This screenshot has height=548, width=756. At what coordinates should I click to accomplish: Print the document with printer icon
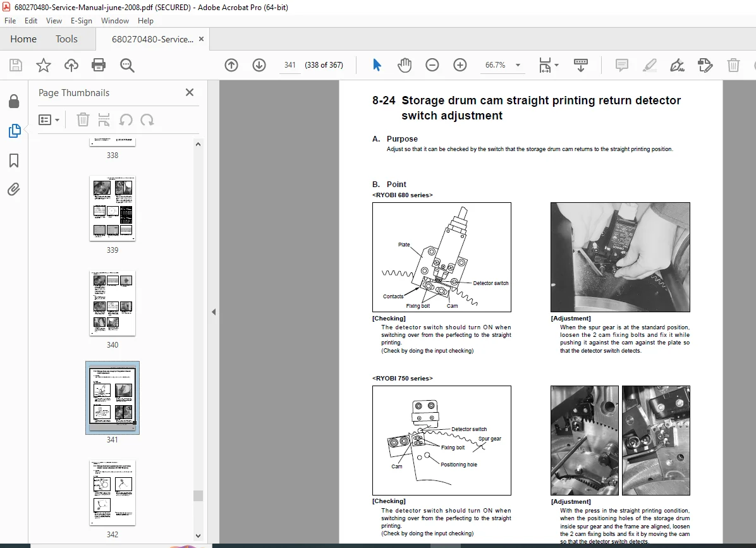click(x=99, y=65)
